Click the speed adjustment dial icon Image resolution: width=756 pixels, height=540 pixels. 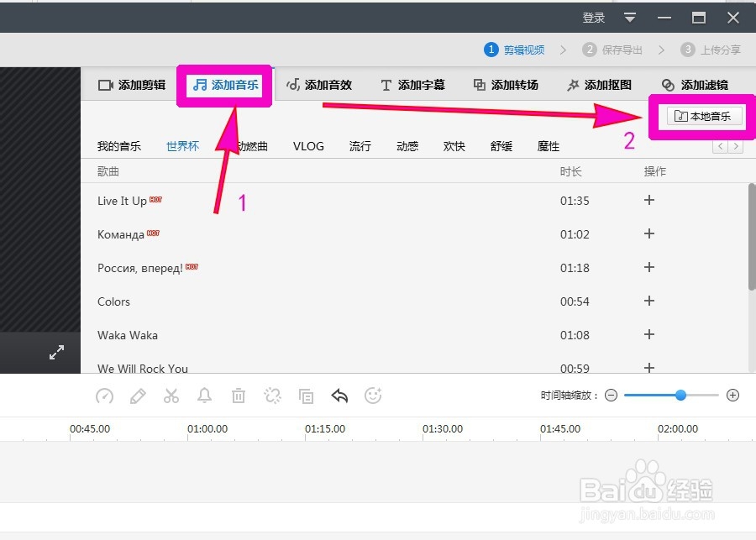tap(104, 396)
